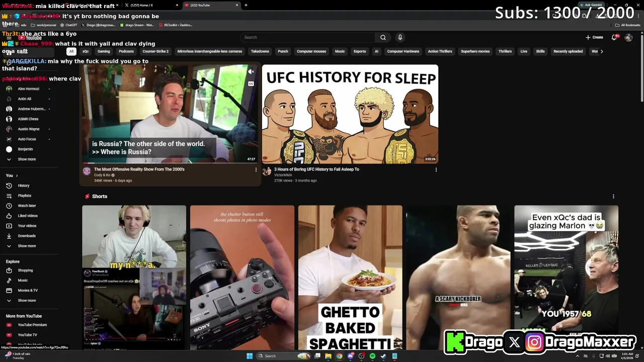
Task: Seek along the preview video progress bar
Action: tap(171, 163)
